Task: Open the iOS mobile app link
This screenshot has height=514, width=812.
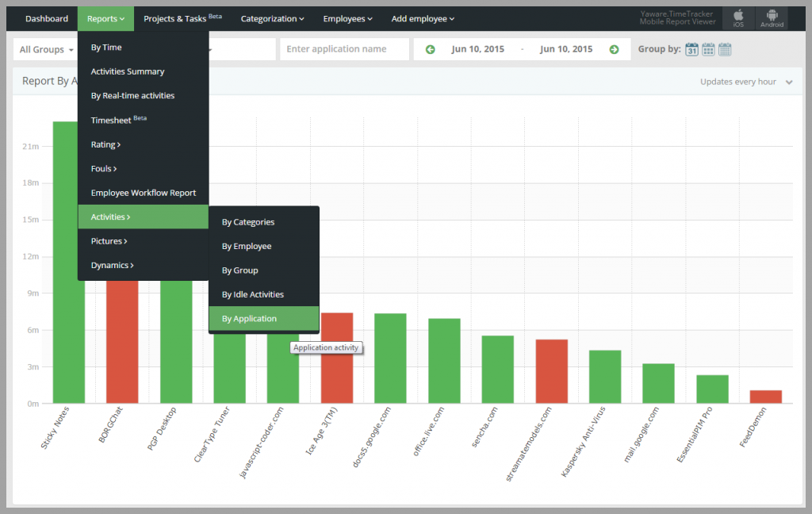Action: 738,18
